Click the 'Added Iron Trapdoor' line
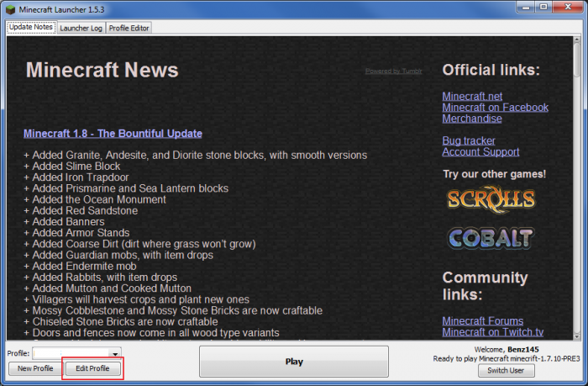 click(x=76, y=177)
